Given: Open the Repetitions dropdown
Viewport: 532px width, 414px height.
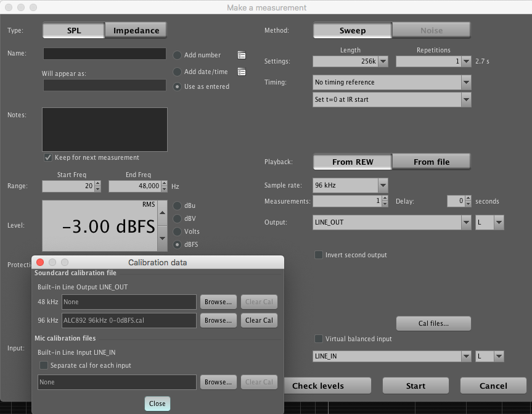Looking at the screenshot, I should pos(466,62).
